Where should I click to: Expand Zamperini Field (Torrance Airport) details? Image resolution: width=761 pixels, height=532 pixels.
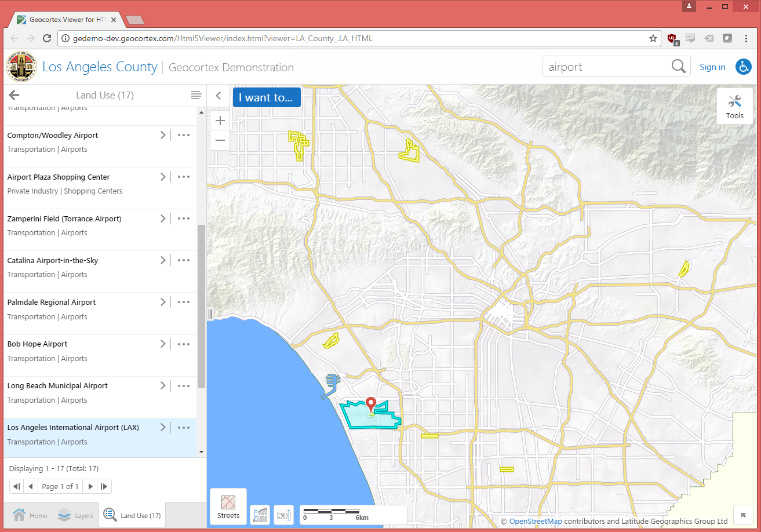coord(163,218)
